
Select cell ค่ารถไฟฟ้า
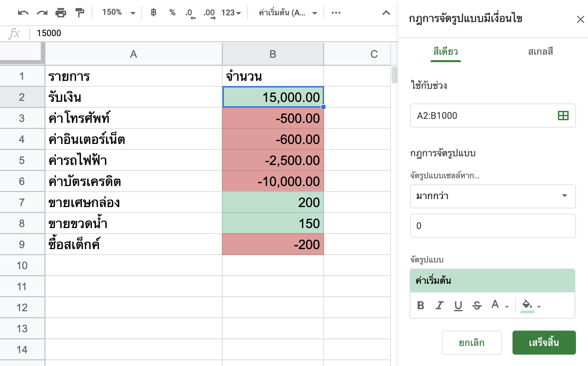point(134,160)
